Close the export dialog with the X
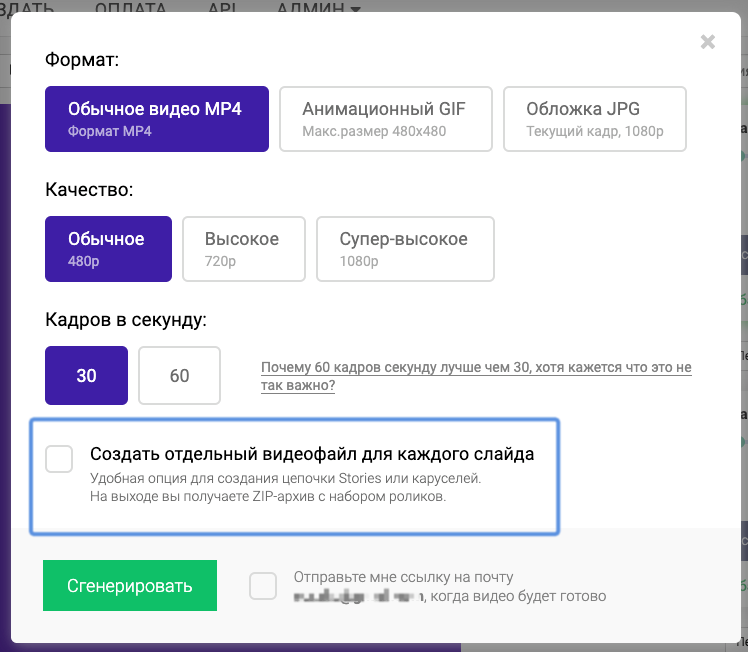This screenshot has width=748, height=652. (708, 42)
